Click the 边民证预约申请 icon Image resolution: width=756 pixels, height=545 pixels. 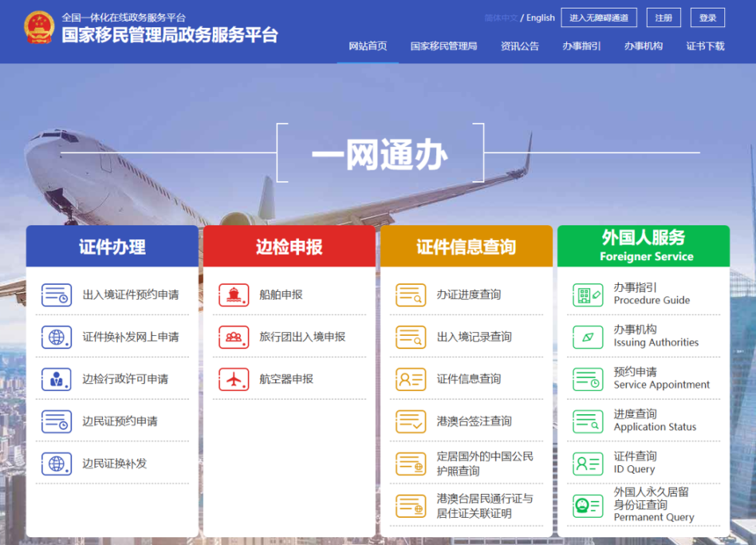coord(56,422)
